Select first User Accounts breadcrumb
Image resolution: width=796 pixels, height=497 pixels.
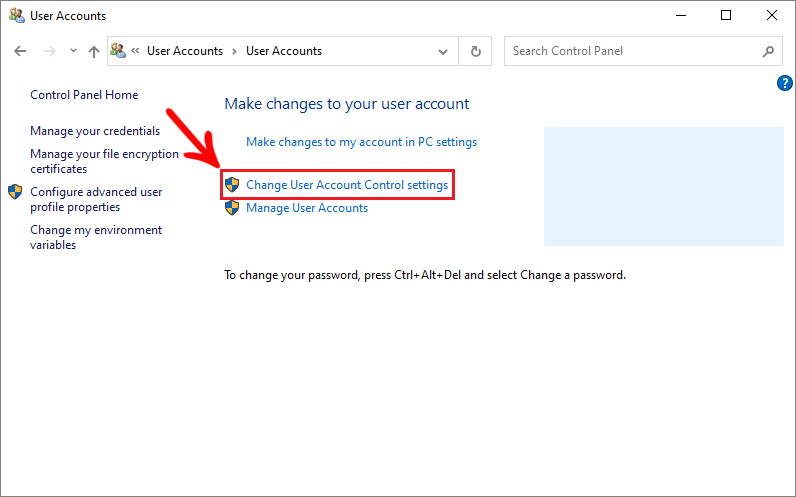point(185,51)
